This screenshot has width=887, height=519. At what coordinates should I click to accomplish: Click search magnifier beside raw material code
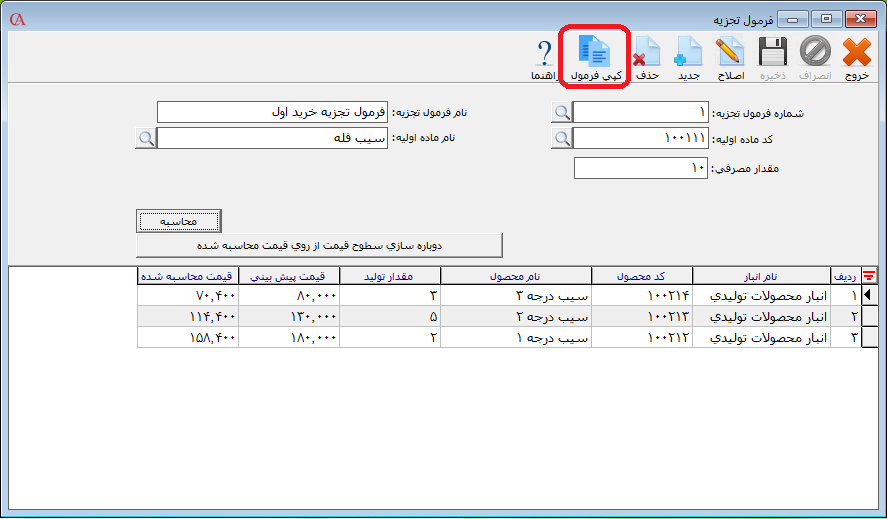[x=562, y=138]
